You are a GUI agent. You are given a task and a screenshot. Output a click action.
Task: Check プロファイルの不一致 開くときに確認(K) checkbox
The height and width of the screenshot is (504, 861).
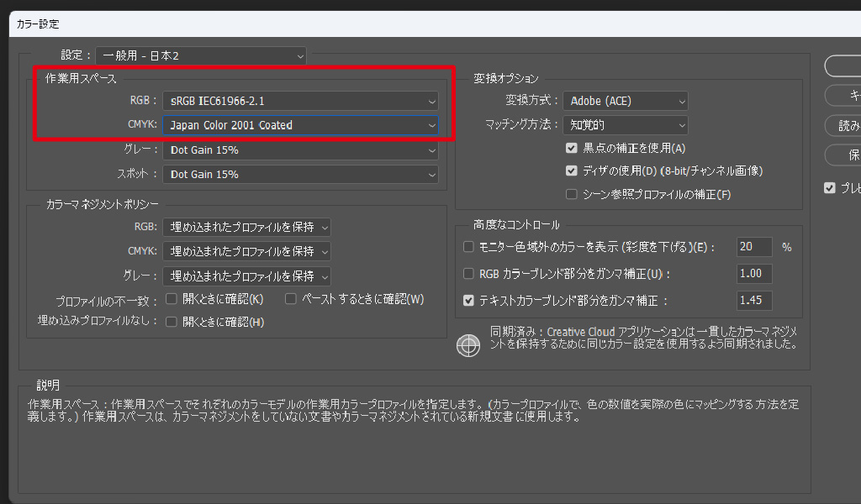click(x=172, y=298)
